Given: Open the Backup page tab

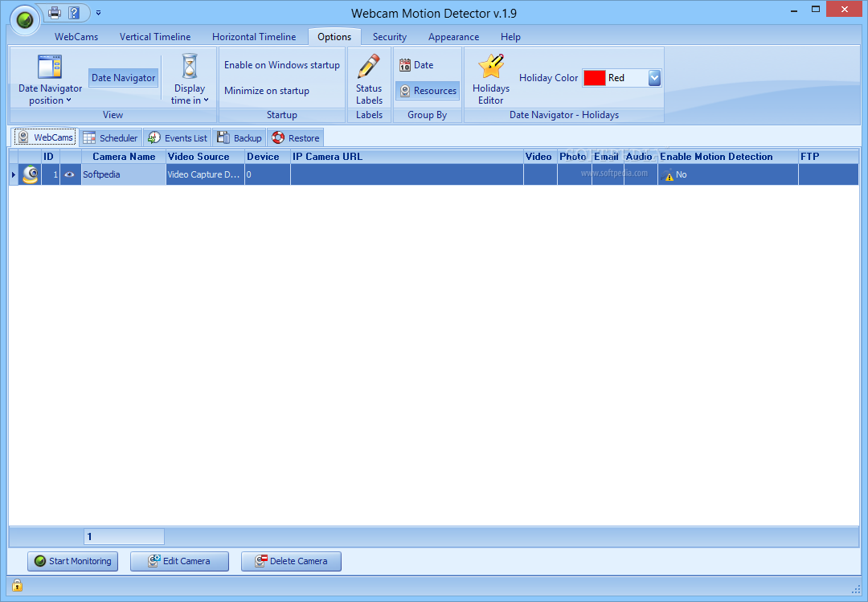Looking at the screenshot, I should [240, 138].
